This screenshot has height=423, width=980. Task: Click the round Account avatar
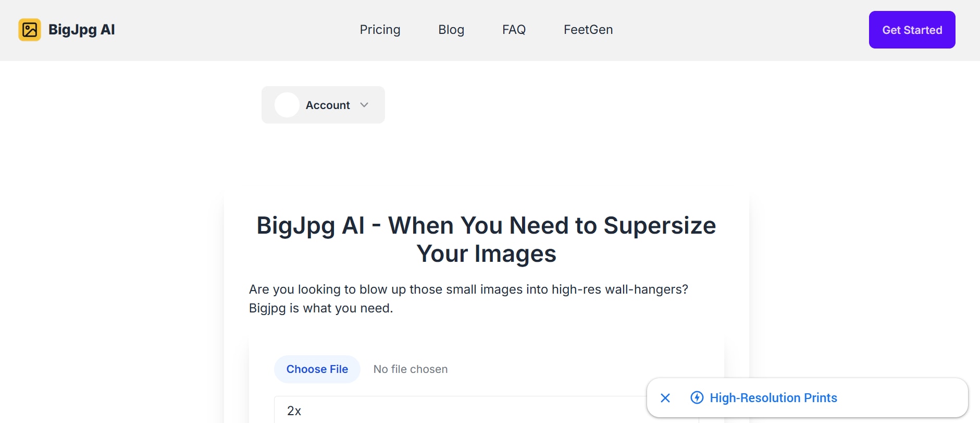(287, 105)
